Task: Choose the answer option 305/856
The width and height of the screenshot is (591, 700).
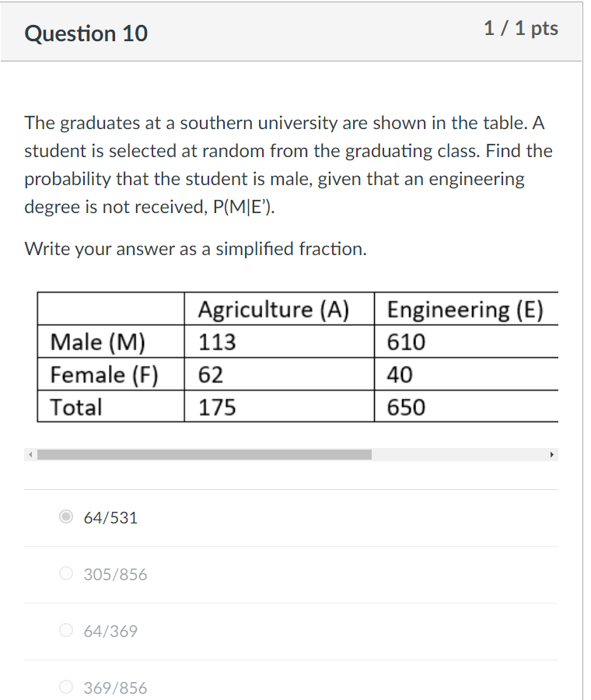Action: [x=66, y=573]
